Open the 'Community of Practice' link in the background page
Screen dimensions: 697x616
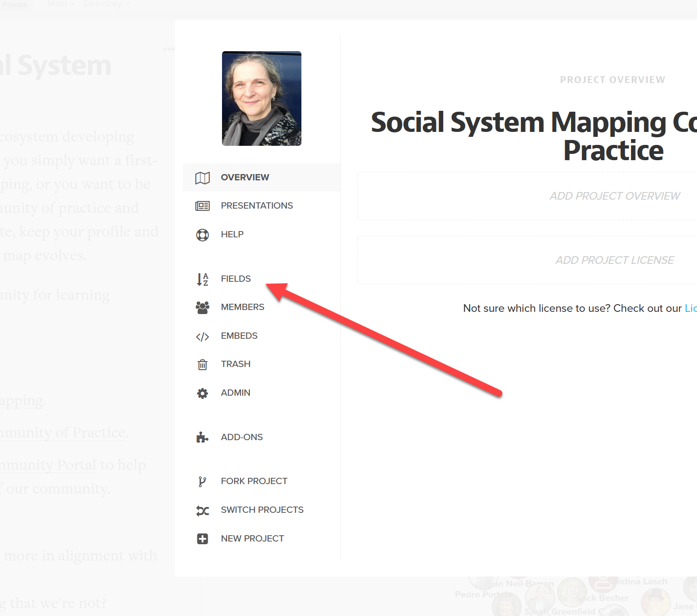62,433
